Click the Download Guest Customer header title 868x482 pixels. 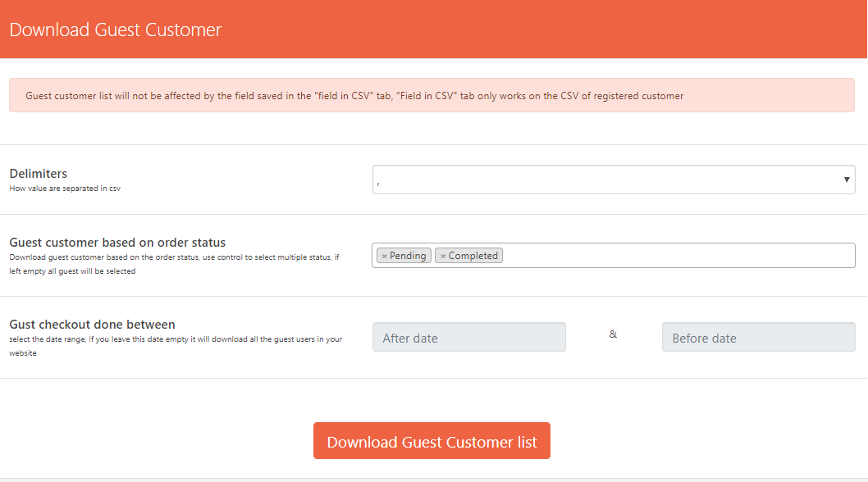116,30
